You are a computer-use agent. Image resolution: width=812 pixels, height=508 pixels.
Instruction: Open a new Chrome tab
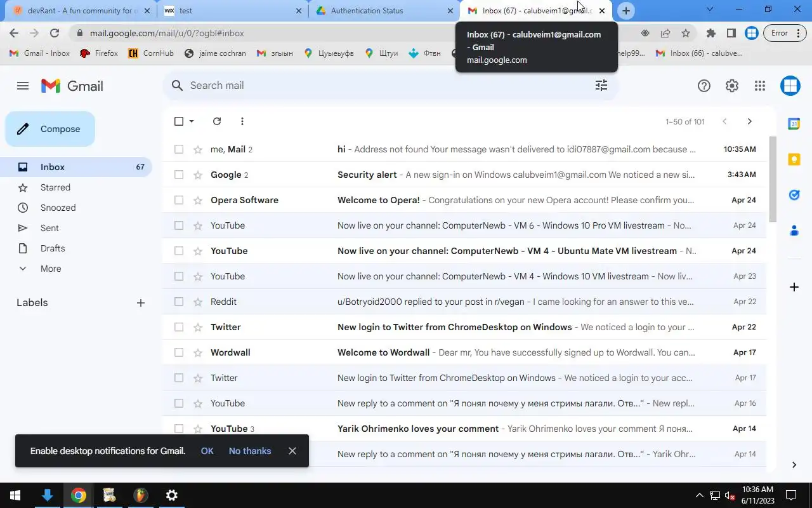(x=625, y=10)
